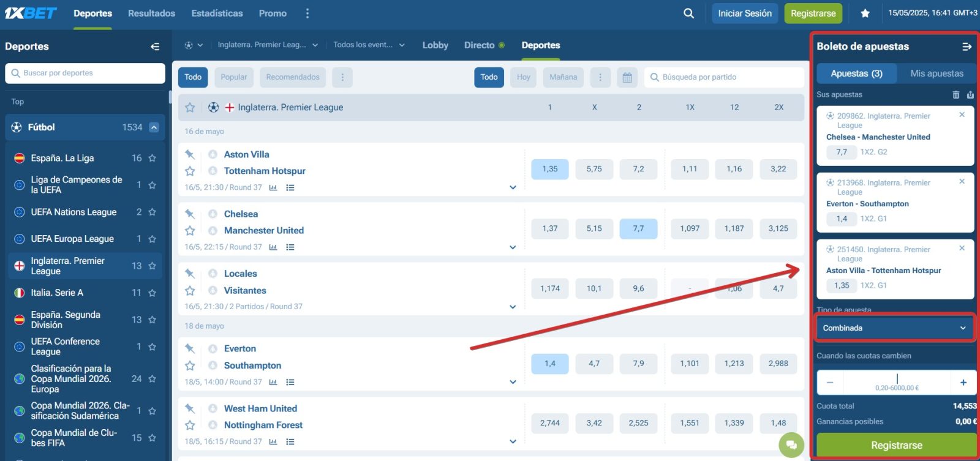Remove Aston Villa - Tottenham Hotspur bet
The width and height of the screenshot is (980, 461).
pyautogui.click(x=962, y=248)
